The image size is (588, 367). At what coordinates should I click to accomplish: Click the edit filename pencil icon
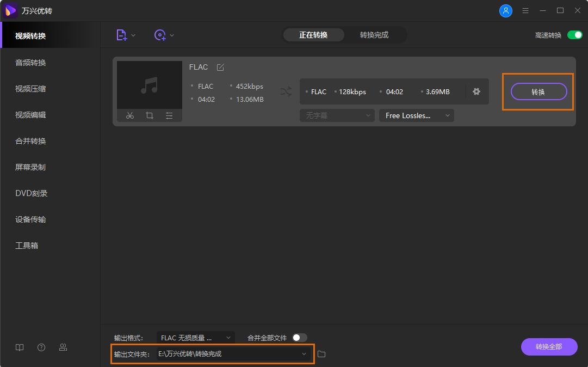[x=220, y=68]
